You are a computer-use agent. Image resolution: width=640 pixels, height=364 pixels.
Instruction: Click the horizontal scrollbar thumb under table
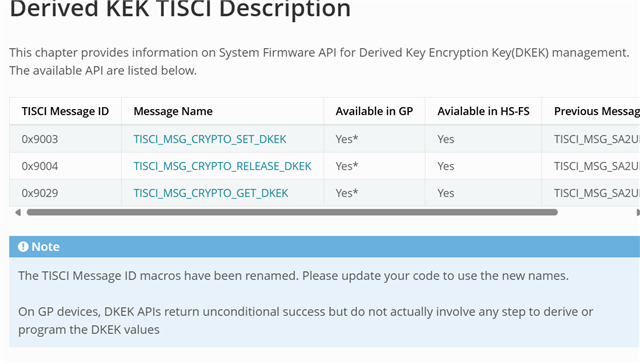[292, 212]
